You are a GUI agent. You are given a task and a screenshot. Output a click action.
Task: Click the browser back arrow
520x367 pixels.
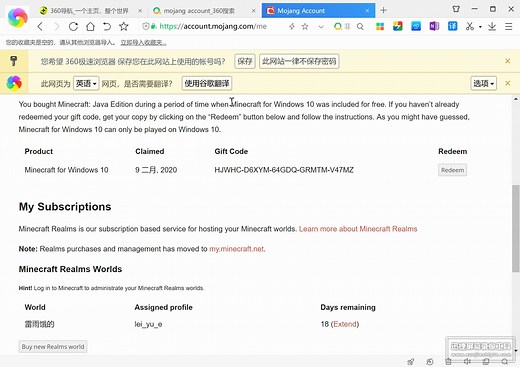tap(40, 26)
